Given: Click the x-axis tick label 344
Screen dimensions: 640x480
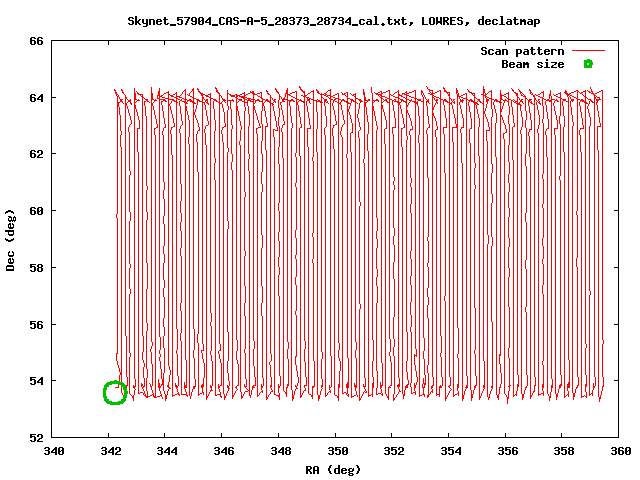Looking at the screenshot, I should [167, 451].
